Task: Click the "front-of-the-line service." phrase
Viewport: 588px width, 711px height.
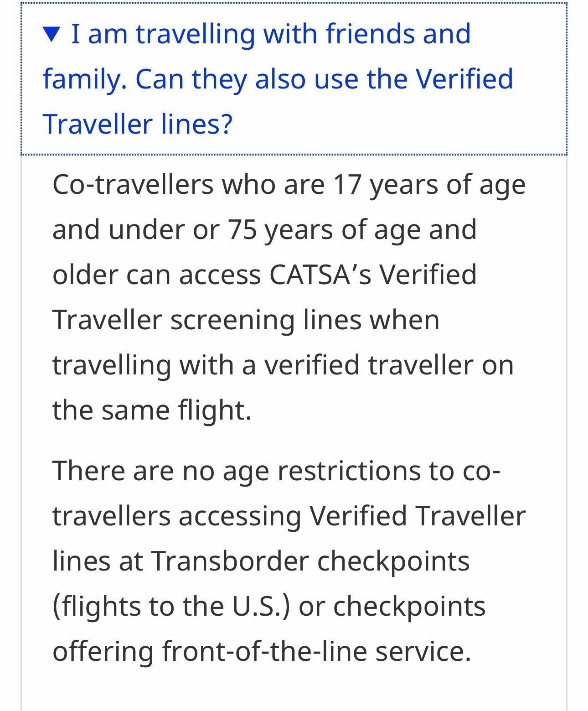Action: [316, 651]
